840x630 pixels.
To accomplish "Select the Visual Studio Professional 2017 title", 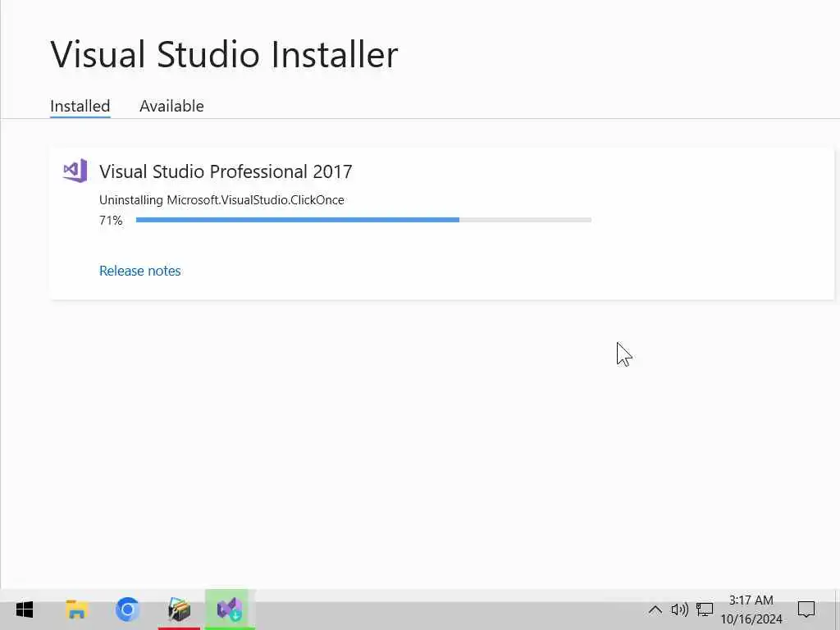I will [226, 171].
